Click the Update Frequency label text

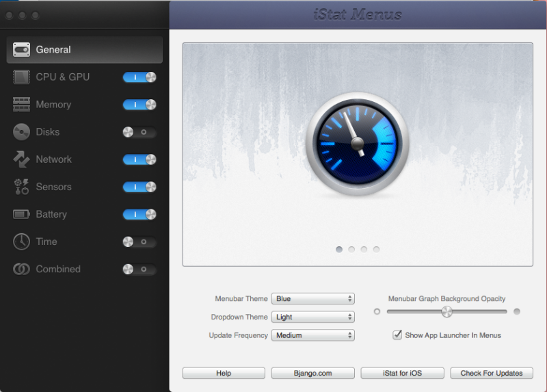coord(238,335)
